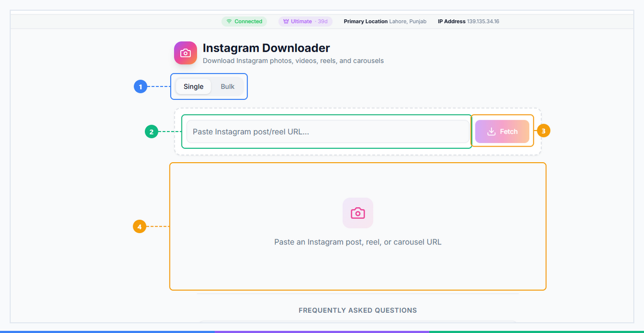Click the wifi icon in Connected badge
Viewport: 644px width, 333px height.
[x=229, y=21]
